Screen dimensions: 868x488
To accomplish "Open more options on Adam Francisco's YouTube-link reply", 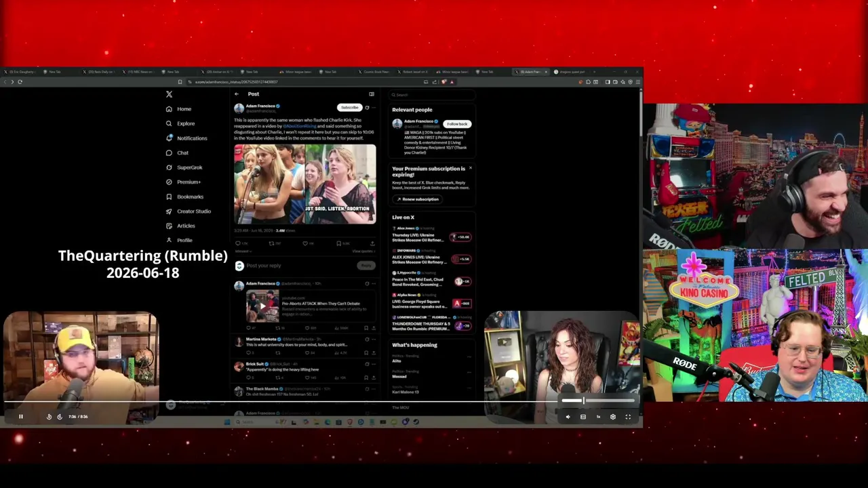I will pyautogui.click(x=373, y=284).
